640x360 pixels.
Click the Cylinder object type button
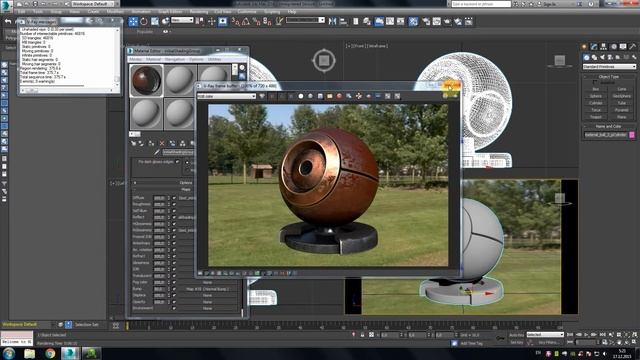[x=596, y=103]
